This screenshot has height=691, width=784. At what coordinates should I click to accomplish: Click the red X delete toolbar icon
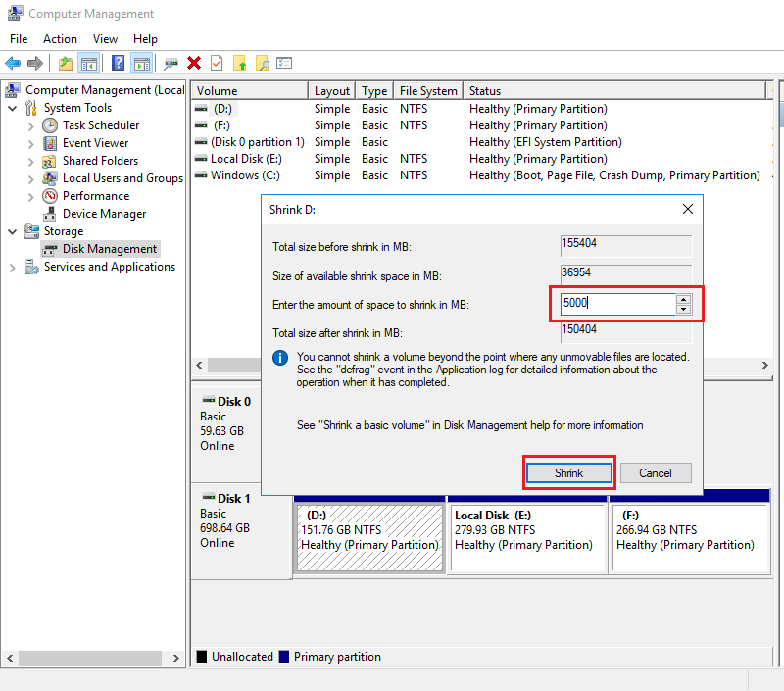pos(192,63)
